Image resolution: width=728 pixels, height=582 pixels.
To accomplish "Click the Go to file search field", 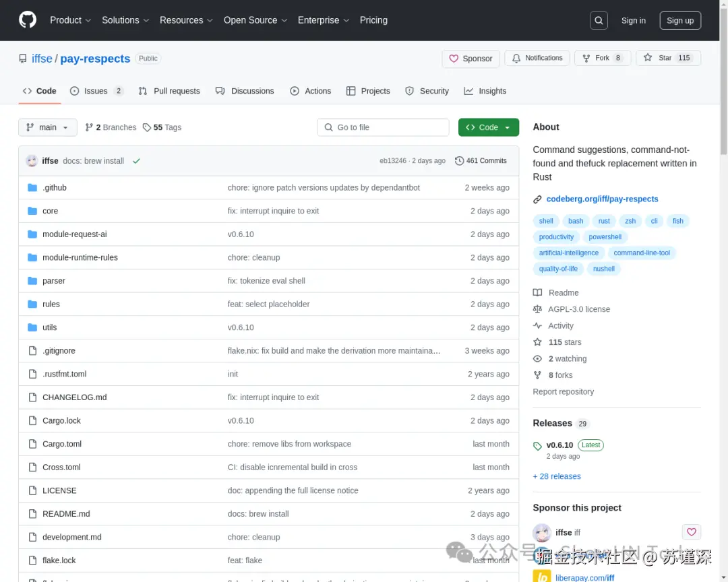I will pos(383,127).
